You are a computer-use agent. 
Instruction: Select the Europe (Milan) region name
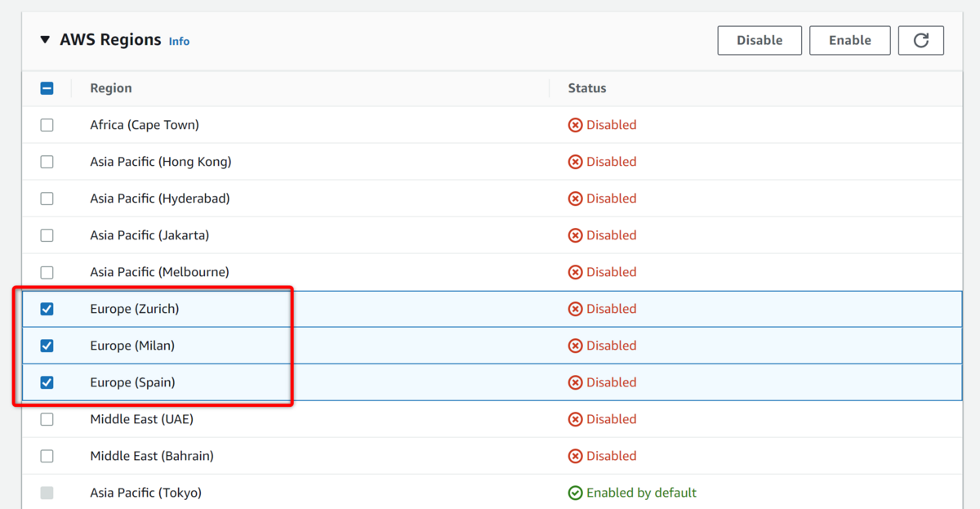pos(132,346)
